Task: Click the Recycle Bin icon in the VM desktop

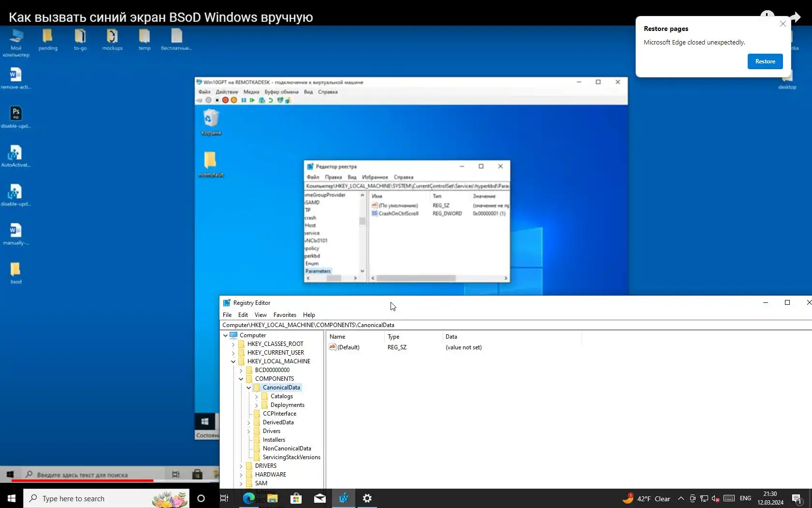Action: (x=211, y=122)
